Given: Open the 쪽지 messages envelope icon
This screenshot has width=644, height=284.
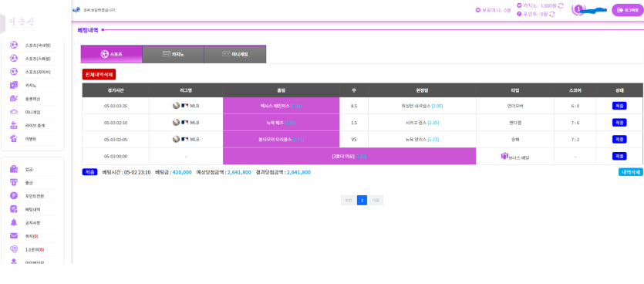Looking at the screenshot, I should coord(14,236).
